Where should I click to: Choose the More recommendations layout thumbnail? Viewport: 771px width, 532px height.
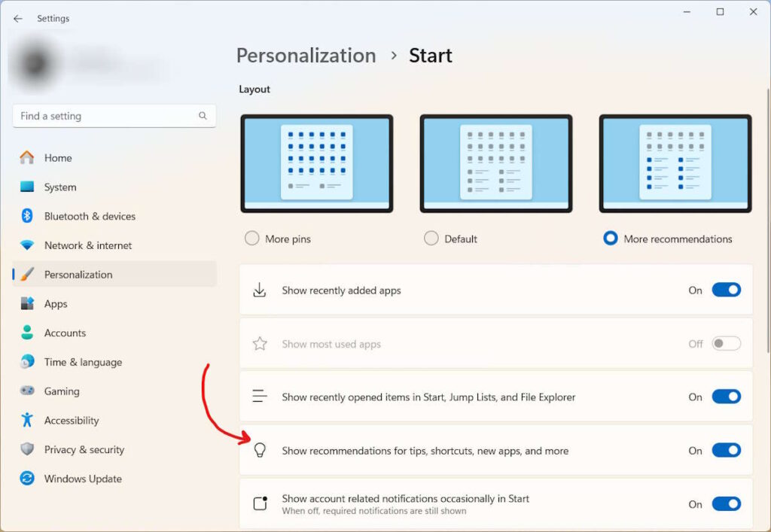pyautogui.click(x=675, y=163)
